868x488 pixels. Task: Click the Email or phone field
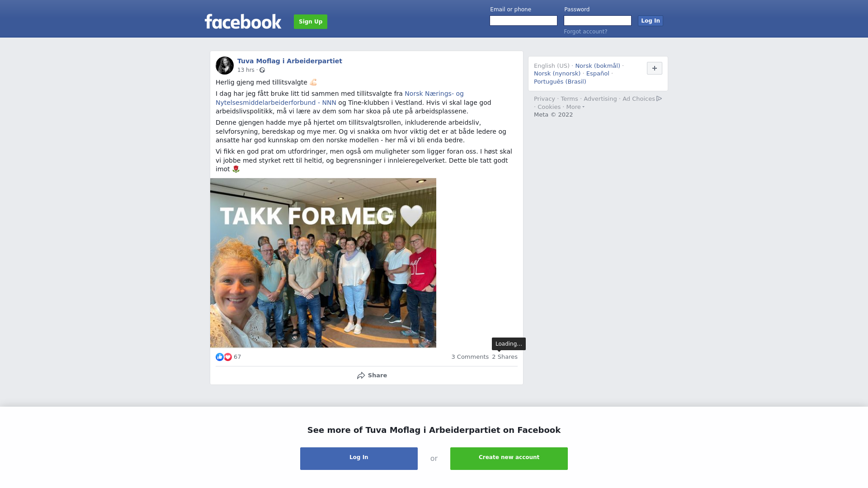[524, 21]
